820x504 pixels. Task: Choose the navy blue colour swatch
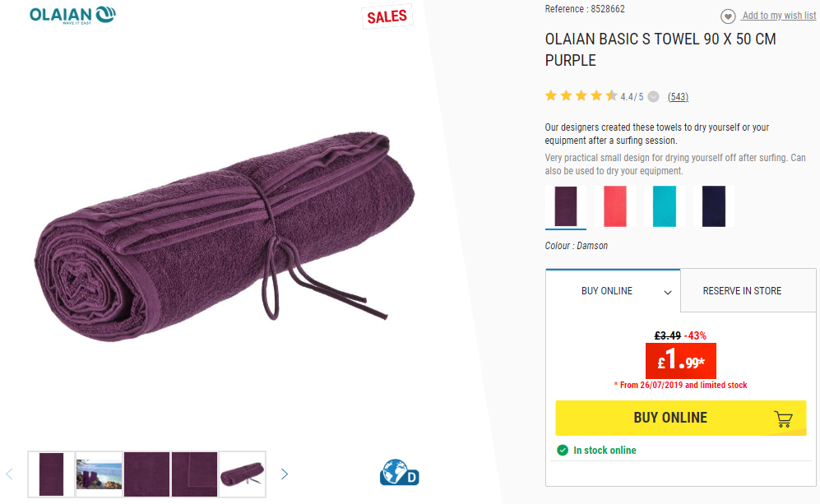click(714, 206)
